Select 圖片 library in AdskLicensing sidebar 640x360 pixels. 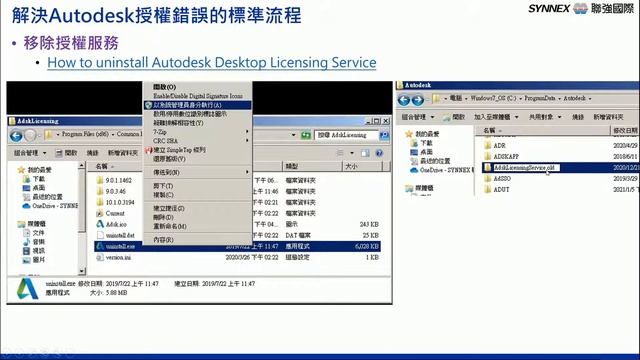coord(34,260)
